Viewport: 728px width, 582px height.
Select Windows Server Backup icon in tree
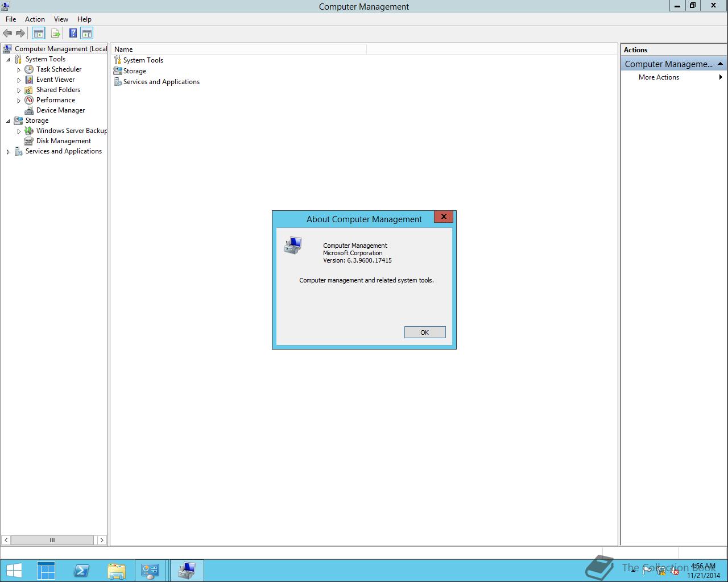pos(29,131)
